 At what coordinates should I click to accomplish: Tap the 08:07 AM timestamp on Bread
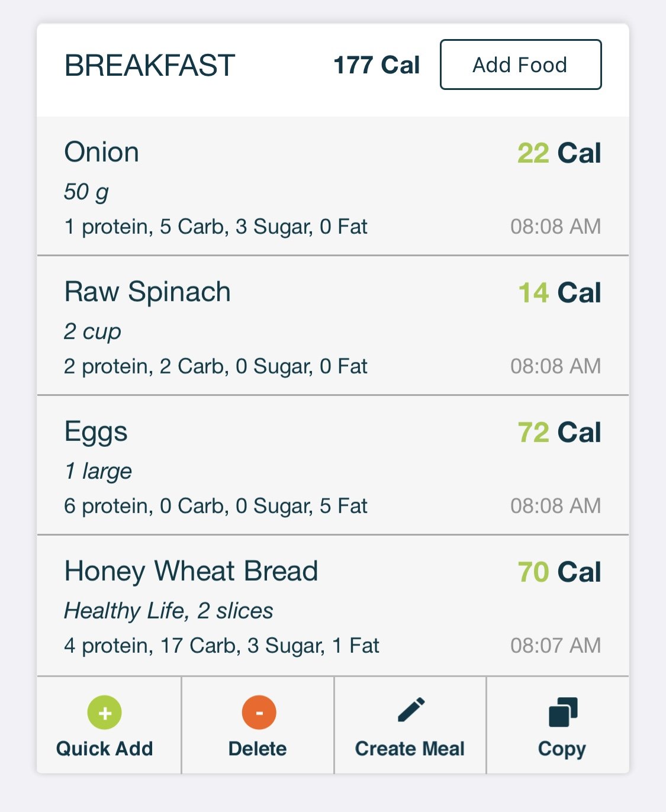pos(556,645)
